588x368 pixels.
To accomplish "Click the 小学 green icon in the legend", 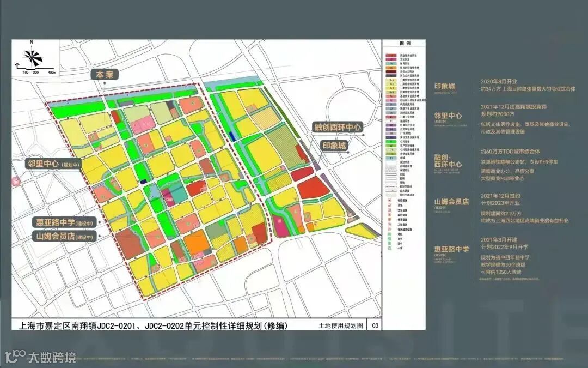I will (x=389, y=248).
